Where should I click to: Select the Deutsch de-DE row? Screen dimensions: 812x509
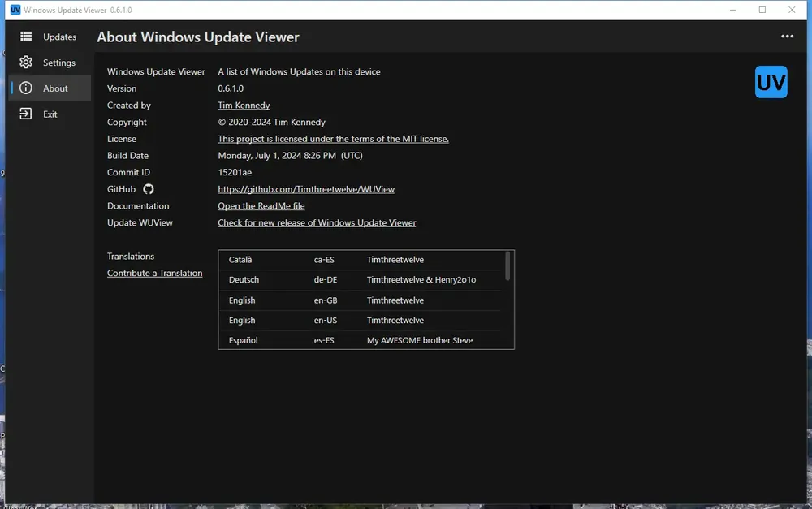[361, 279]
